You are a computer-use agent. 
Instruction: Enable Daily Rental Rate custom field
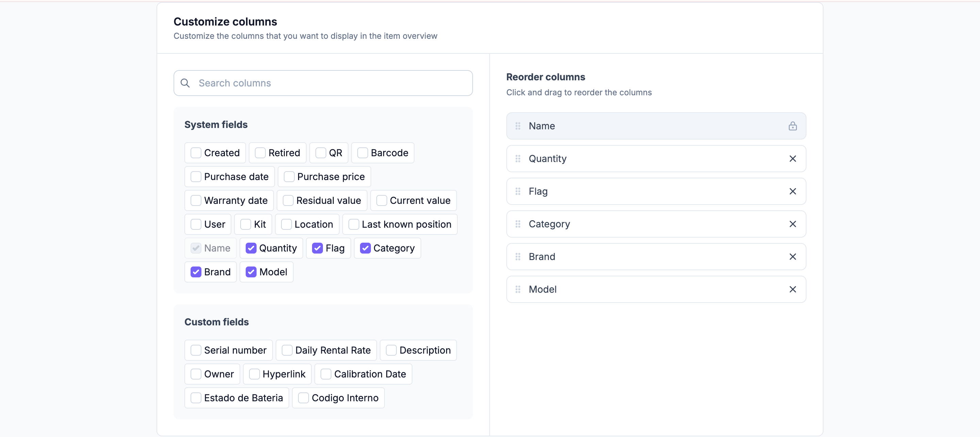point(287,351)
